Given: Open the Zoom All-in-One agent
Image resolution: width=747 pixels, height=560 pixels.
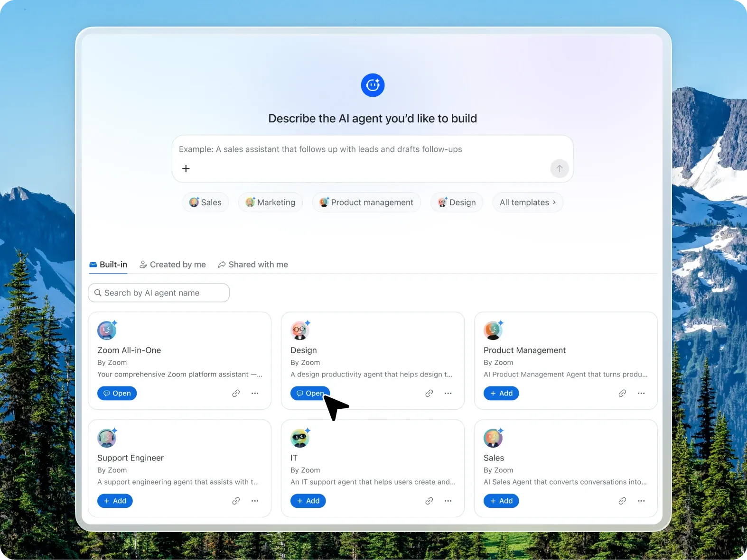Looking at the screenshot, I should coord(117,393).
